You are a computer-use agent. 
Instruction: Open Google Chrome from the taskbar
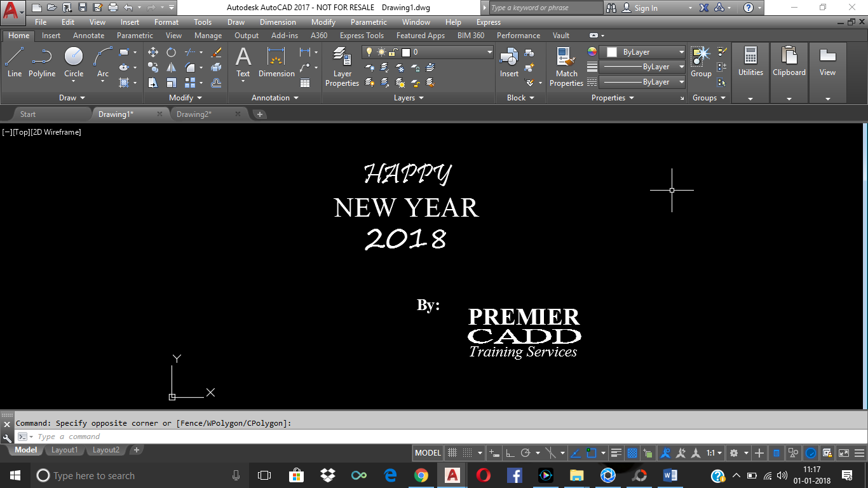coord(421,475)
